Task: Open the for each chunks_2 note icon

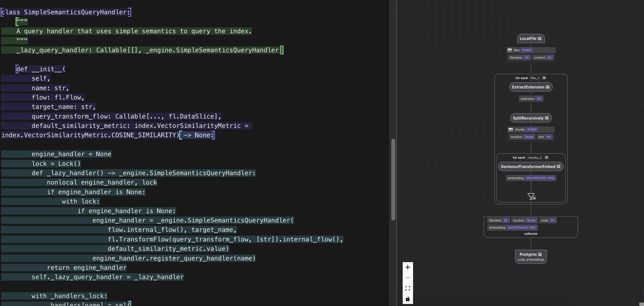Action: click(546, 157)
